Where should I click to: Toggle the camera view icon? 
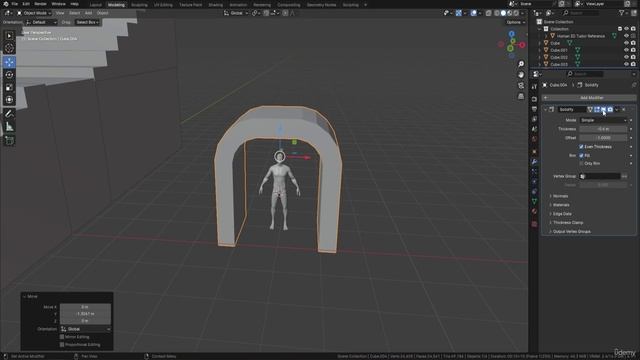521,85
